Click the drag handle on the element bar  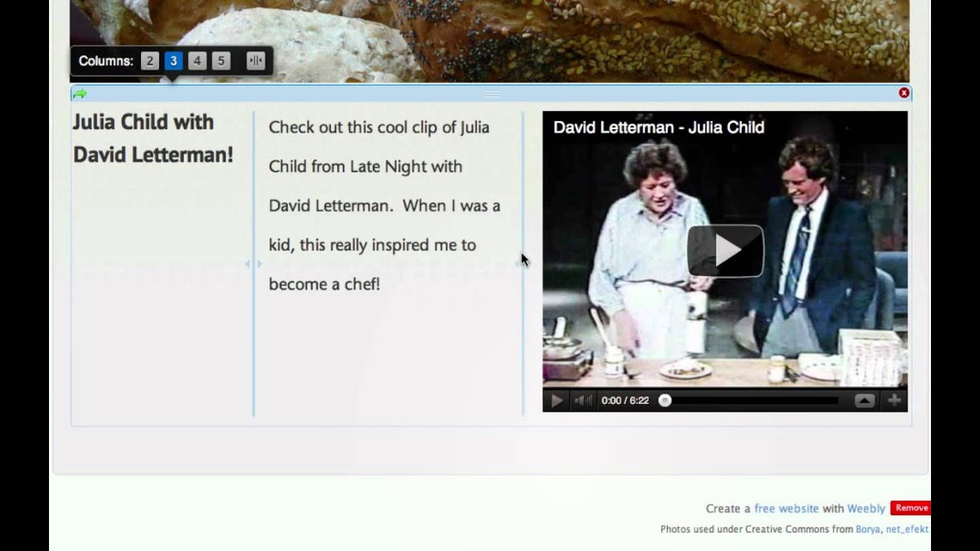coord(492,93)
